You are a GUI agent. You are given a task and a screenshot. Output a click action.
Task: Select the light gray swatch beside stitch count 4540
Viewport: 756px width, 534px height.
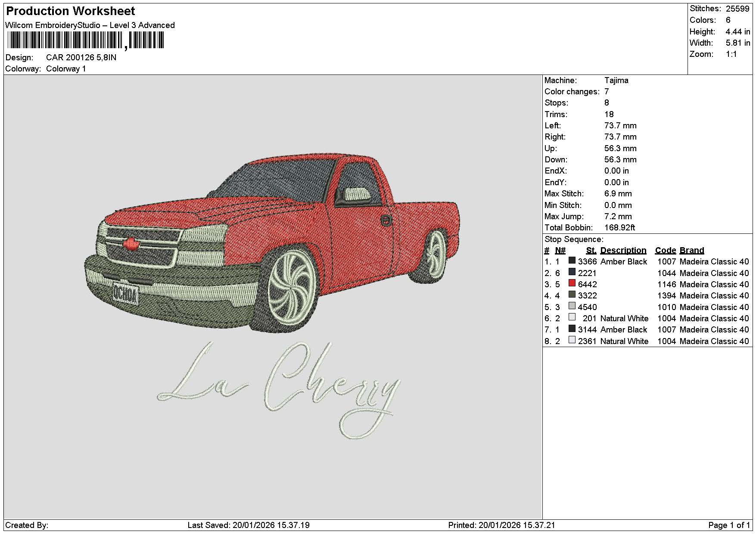click(572, 306)
